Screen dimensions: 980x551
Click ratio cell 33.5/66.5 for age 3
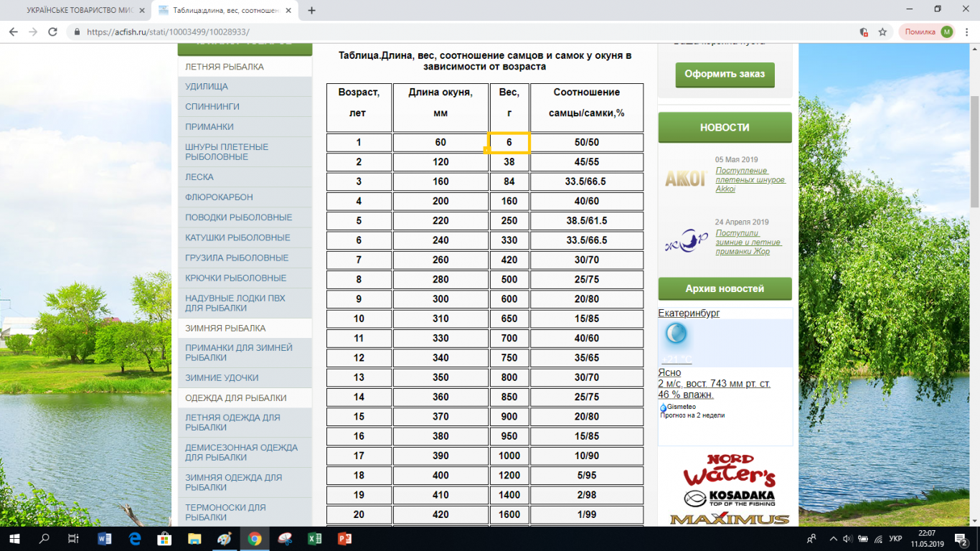point(587,182)
